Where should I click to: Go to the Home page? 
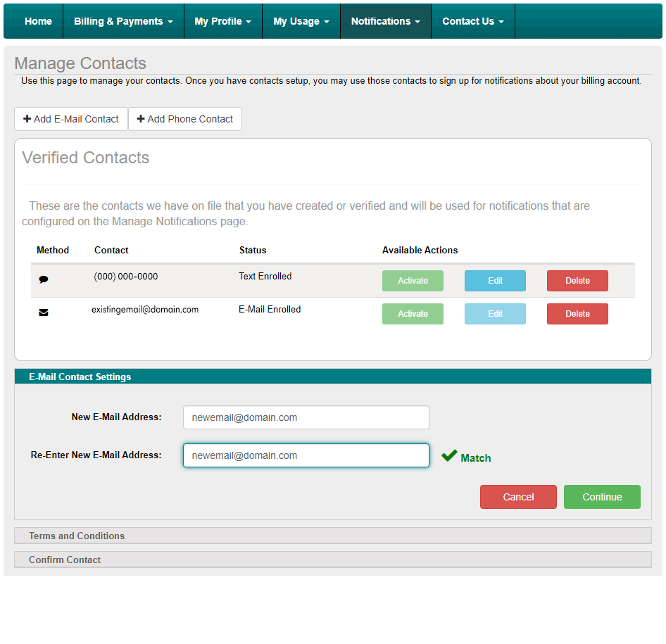tap(38, 21)
